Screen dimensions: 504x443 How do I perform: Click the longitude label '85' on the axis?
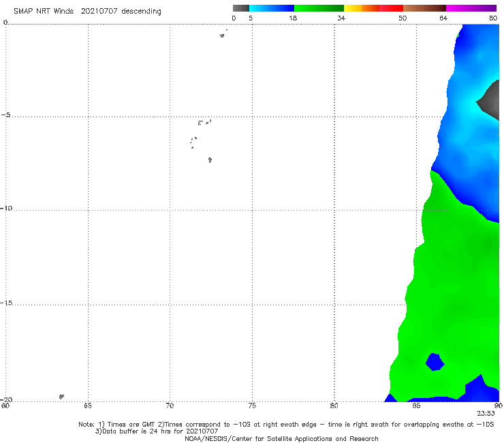pos(416,406)
